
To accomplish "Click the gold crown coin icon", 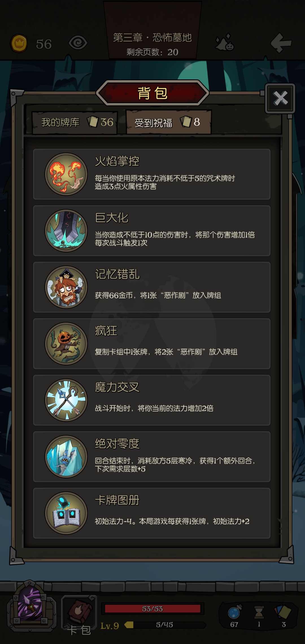I will point(19,43).
